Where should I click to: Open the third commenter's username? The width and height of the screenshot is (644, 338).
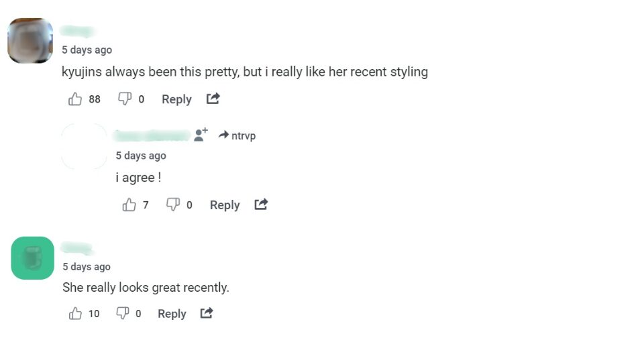coord(76,248)
